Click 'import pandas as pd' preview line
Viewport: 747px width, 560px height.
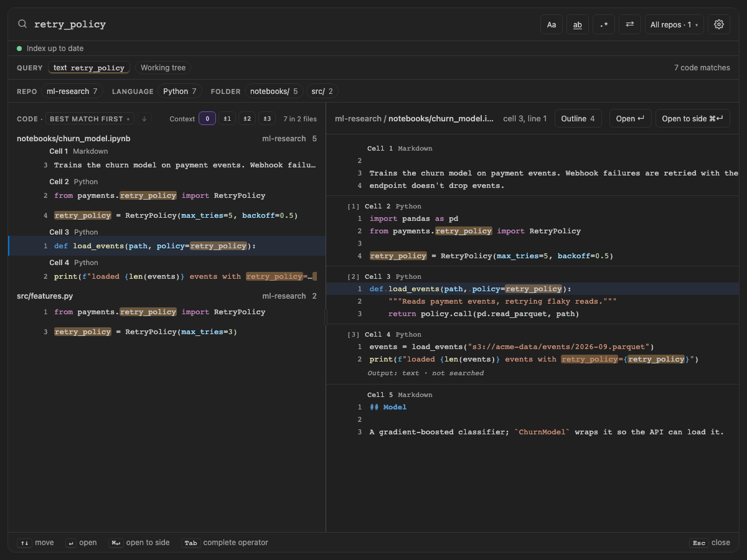tap(414, 219)
